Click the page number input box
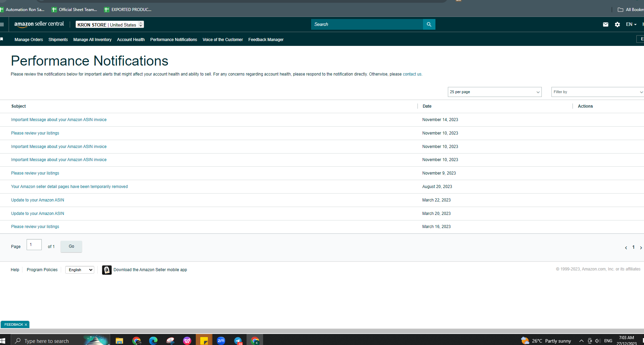 34,245
